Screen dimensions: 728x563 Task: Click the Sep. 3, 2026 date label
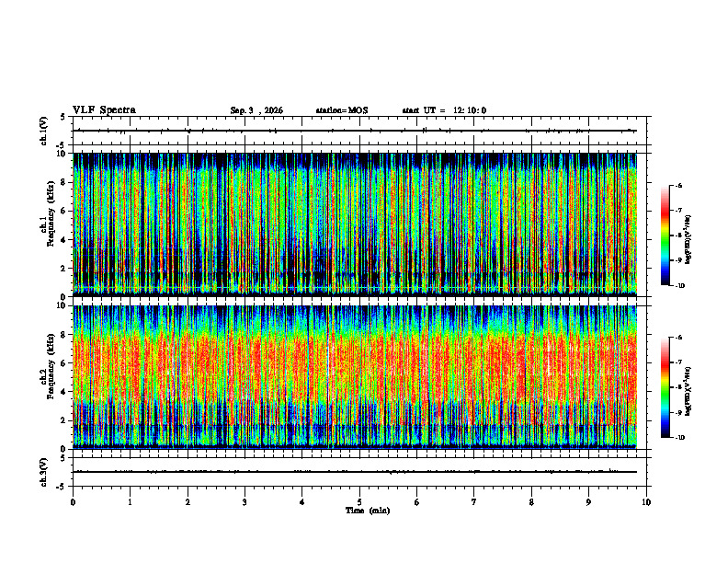click(x=256, y=110)
